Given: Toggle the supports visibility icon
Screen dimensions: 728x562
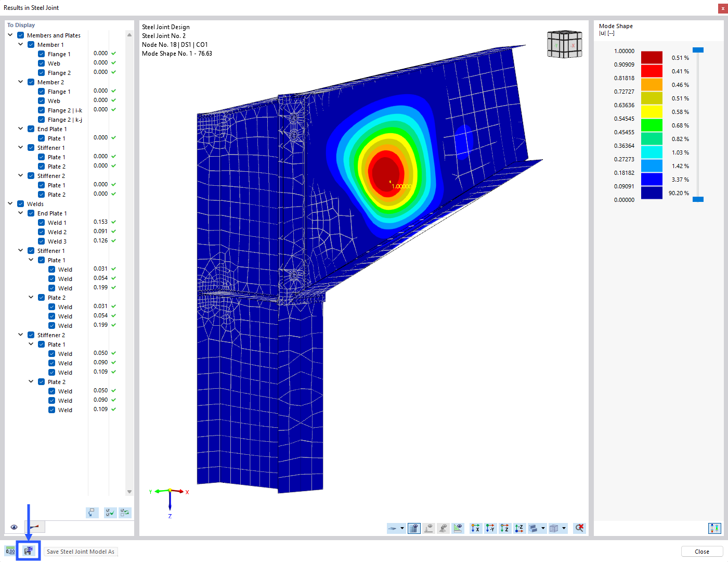Looking at the screenshot, I should 443,528.
